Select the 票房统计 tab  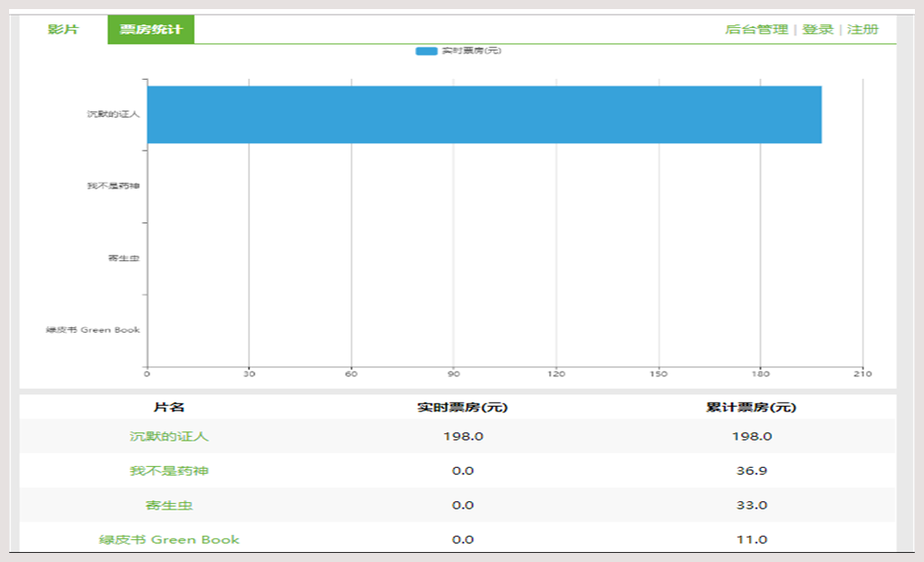151,30
